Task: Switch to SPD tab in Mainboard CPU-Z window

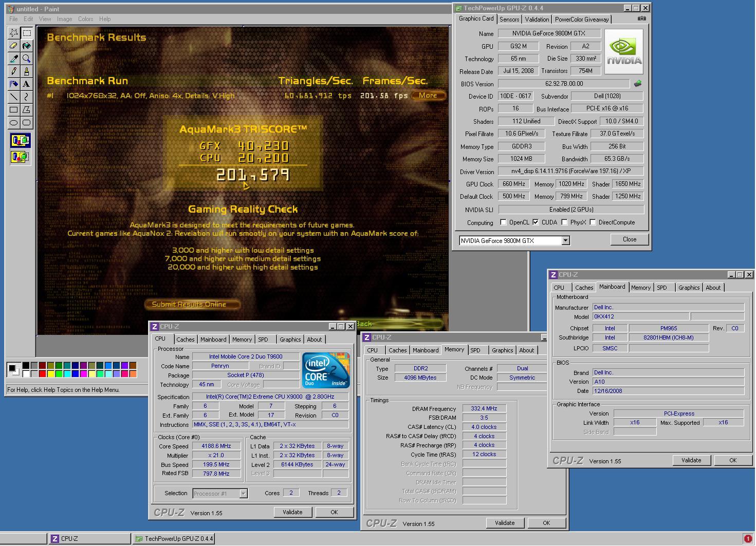Action: click(x=662, y=288)
